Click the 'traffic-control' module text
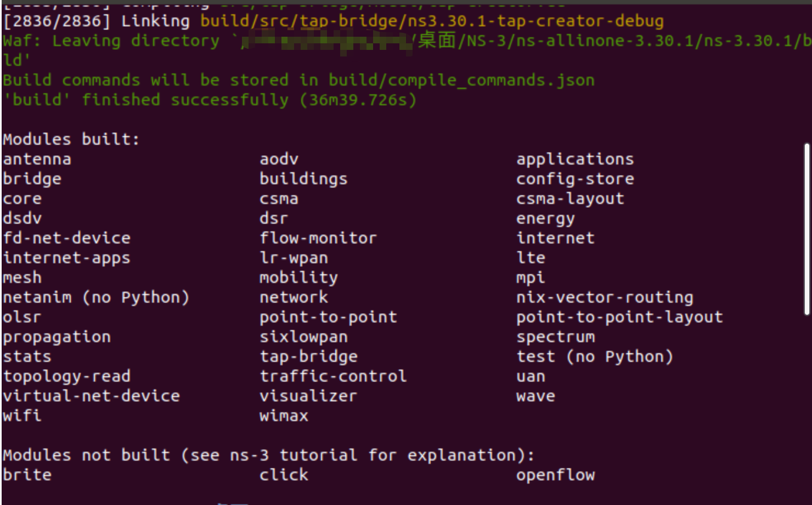Screen dimensions: 812x505 [x=333, y=376]
